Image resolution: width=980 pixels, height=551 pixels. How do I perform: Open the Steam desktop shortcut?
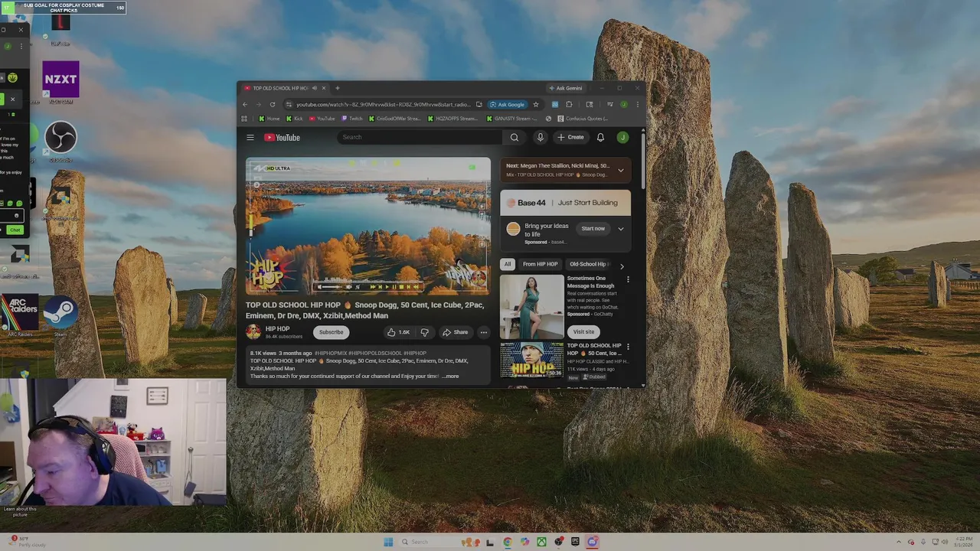click(60, 315)
